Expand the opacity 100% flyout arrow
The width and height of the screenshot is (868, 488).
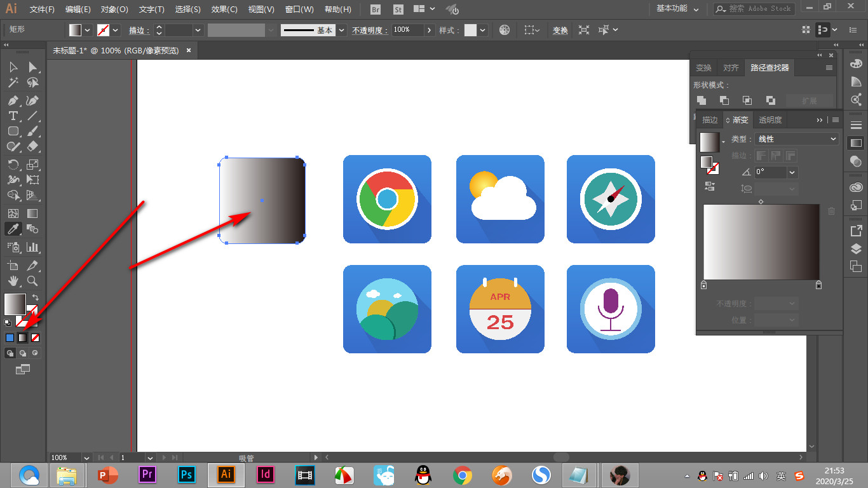coord(430,30)
